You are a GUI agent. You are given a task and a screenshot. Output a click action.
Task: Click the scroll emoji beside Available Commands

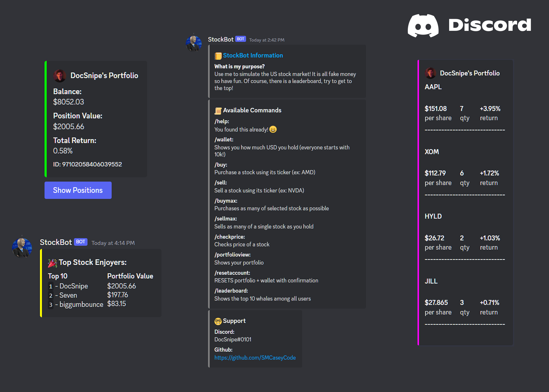(218, 111)
